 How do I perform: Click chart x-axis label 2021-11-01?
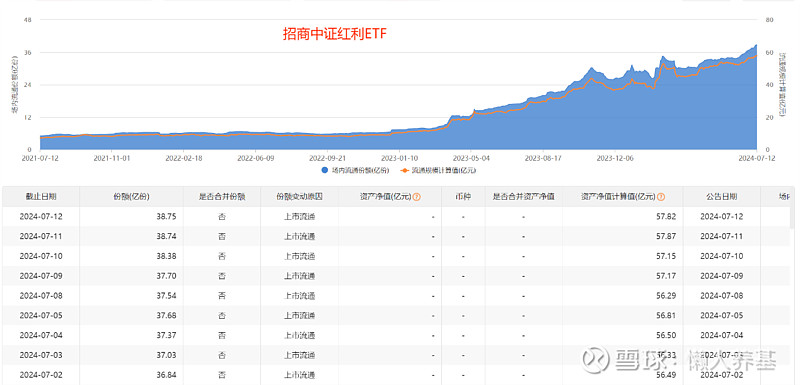112,158
